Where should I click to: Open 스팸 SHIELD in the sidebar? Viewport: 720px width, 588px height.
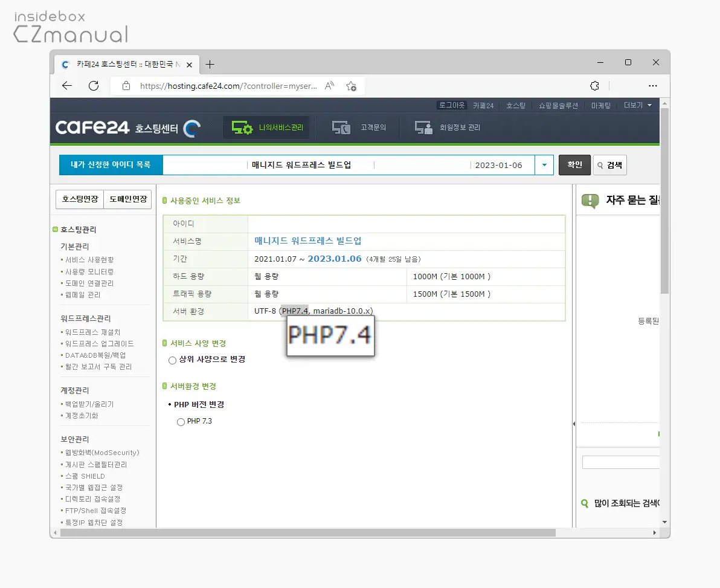pyautogui.click(x=85, y=476)
